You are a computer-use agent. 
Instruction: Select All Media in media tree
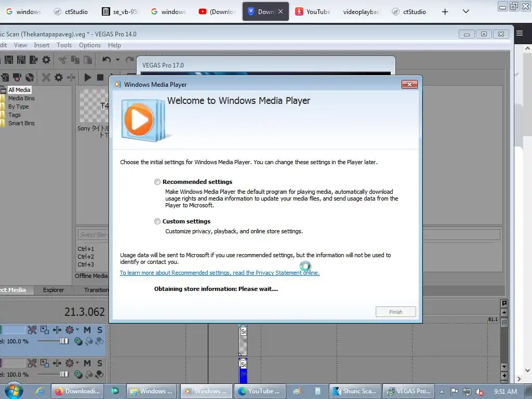click(19, 90)
